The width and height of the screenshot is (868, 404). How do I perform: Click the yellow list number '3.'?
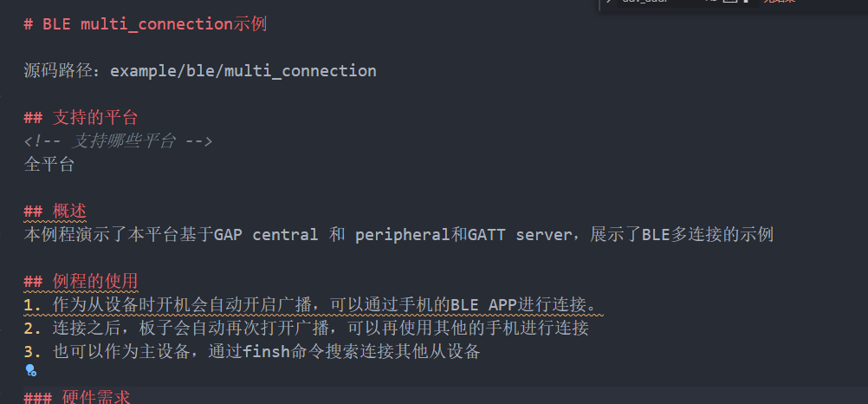(x=33, y=351)
